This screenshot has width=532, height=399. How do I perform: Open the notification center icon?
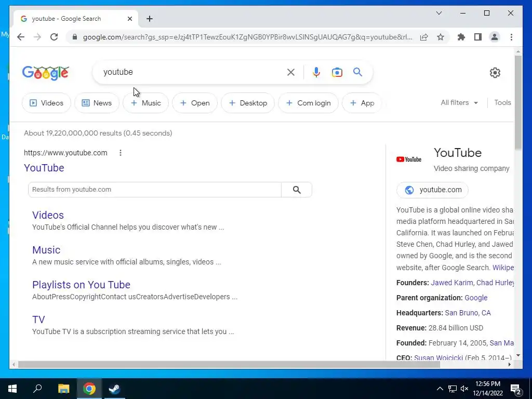(516, 389)
